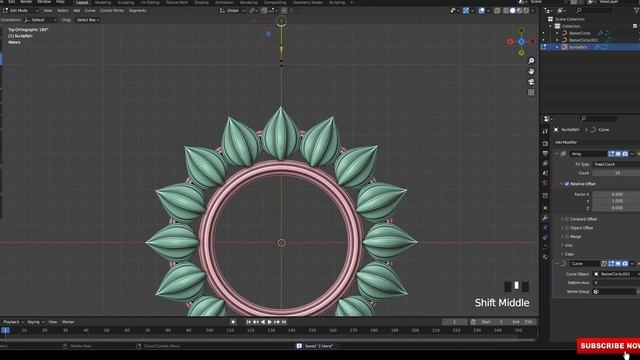The height and width of the screenshot is (360, 640).
Task: Open the Orientation Default dropdown
Action: point(40,20)
